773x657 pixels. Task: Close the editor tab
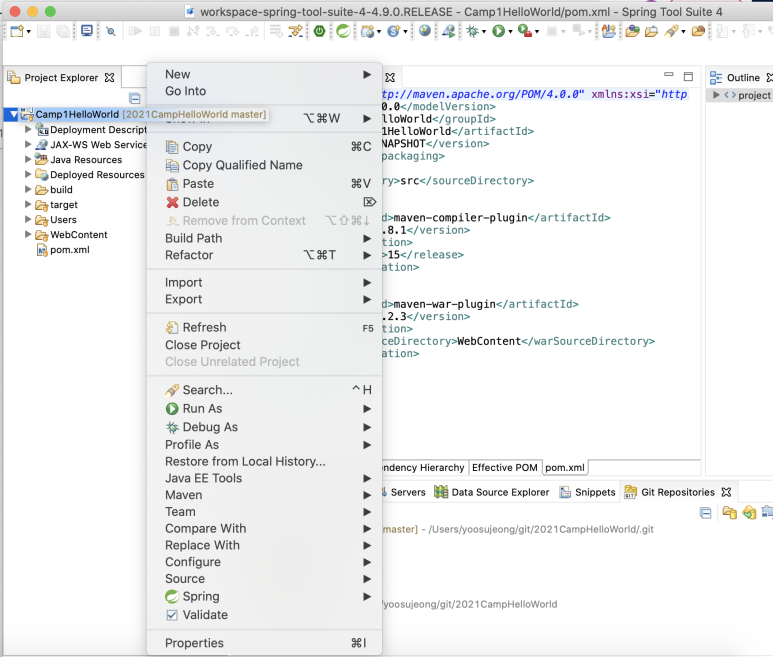(390, 77)
